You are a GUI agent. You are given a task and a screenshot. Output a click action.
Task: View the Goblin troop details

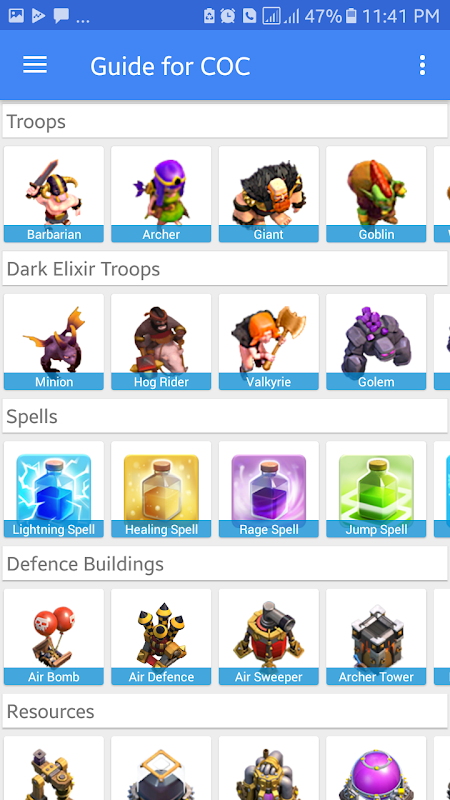[x=376, y=194]
